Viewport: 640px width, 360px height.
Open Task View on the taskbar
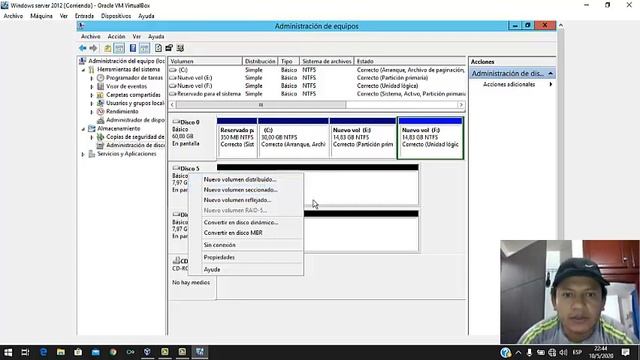click(25, 352)
